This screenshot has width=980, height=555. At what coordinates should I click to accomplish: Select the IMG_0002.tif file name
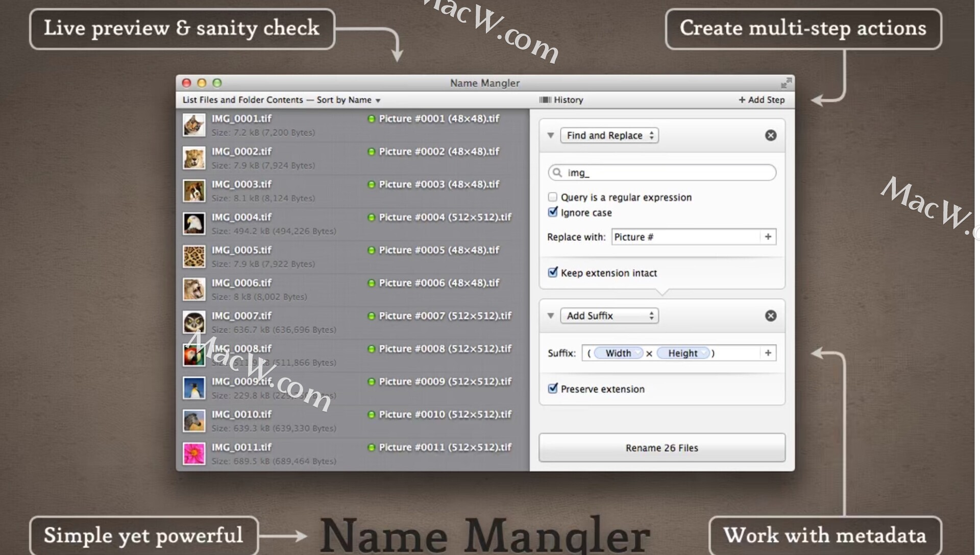(x=241, y=152)
